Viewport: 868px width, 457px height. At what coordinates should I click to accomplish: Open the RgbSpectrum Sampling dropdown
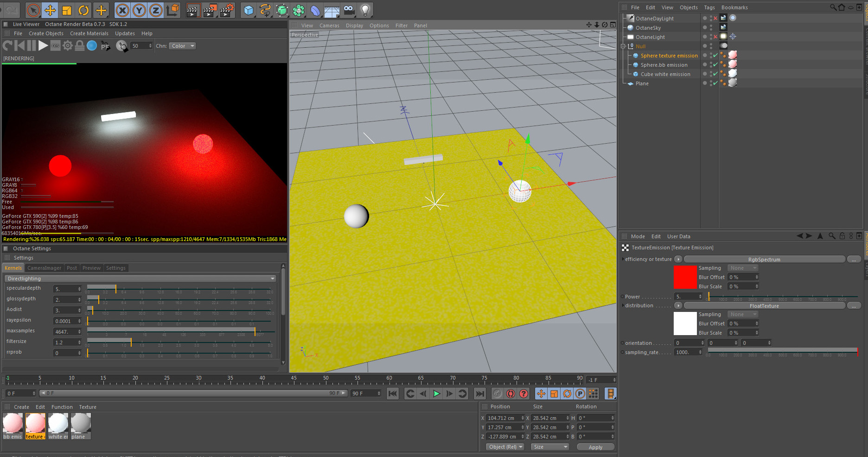pos(742,268)
